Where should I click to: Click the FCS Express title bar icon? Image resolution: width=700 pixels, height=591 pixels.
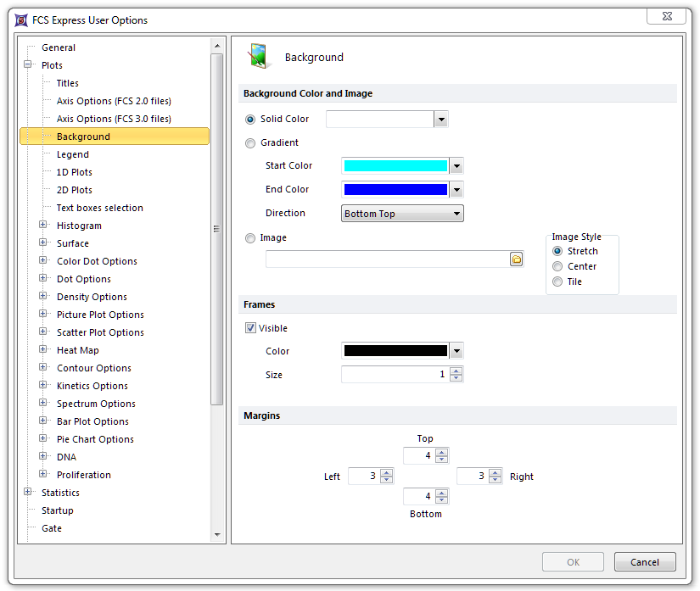click(21, 20)
